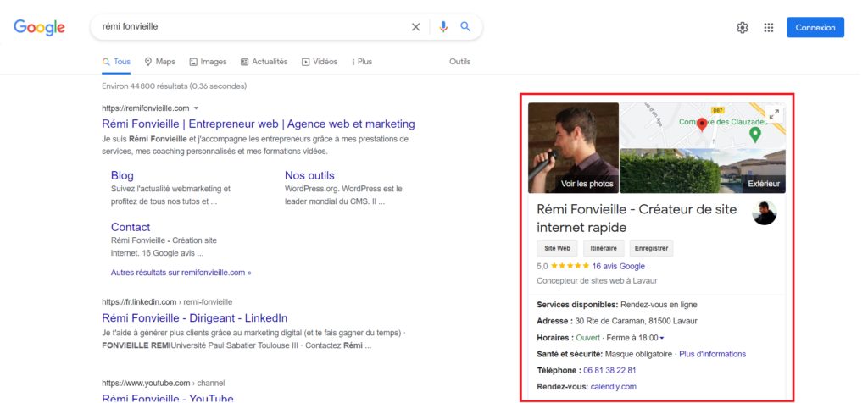Open the Blog sitelink
Image resolution: width=868 pixels, height=403 pixels.
[x=122, y=175]
